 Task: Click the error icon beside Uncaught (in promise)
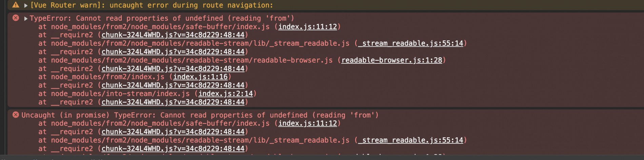(x=16, y=115)
